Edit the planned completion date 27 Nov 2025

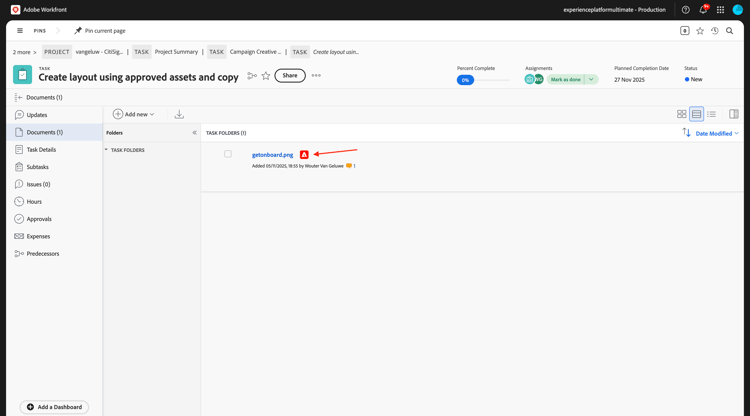click(x=629, y=79)
